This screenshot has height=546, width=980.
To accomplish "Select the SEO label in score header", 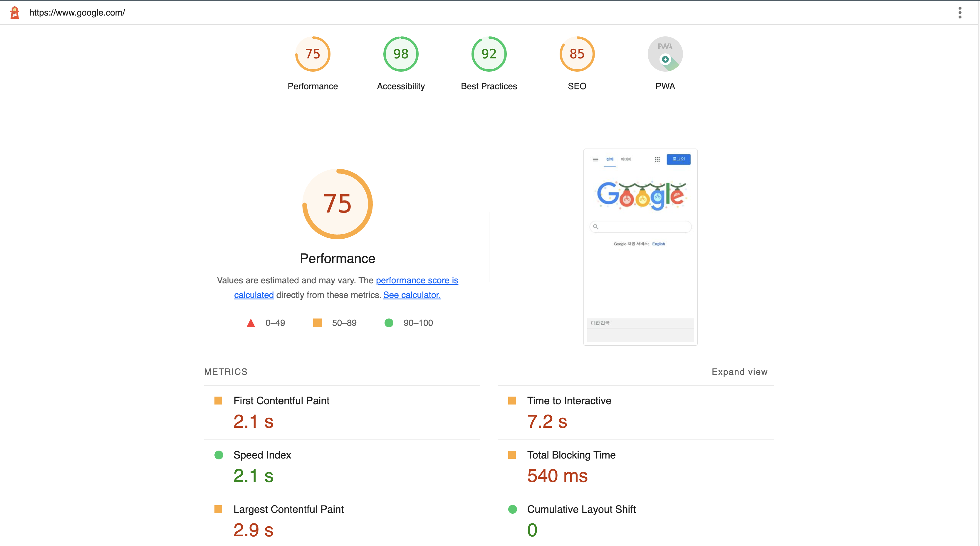I will click(x=577, y=86).
